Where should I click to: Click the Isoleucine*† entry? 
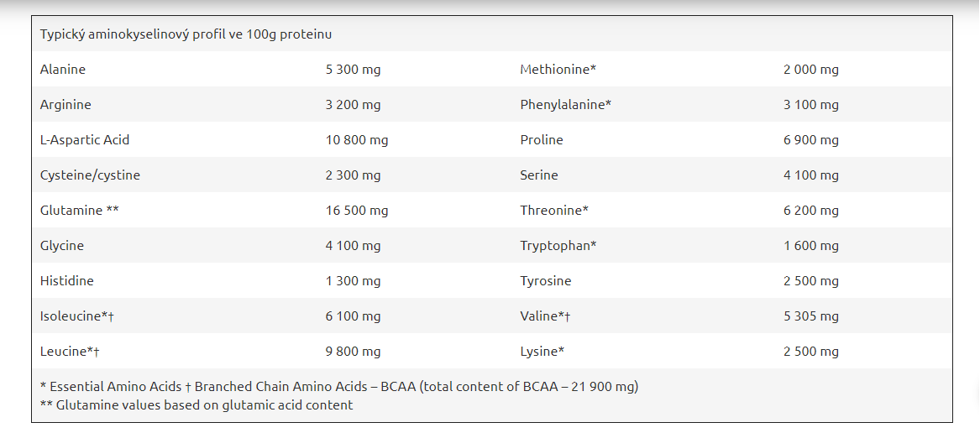tap(77, 316)
